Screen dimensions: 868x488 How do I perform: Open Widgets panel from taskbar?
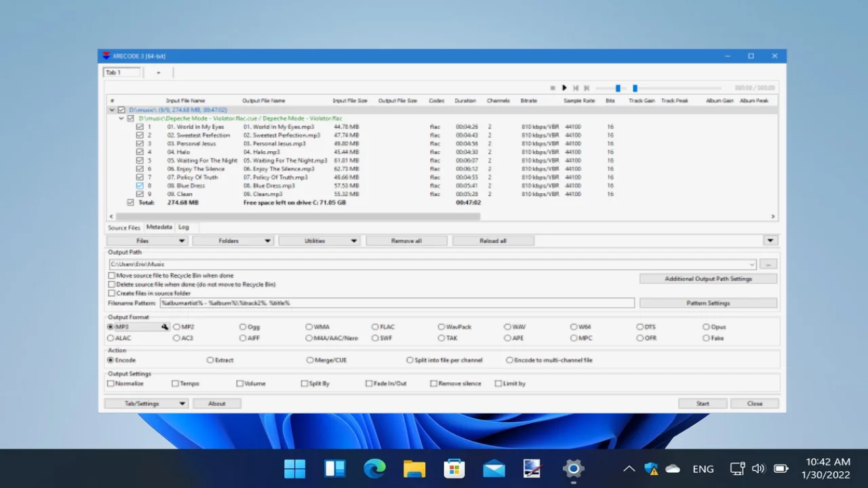pos(334,468)
